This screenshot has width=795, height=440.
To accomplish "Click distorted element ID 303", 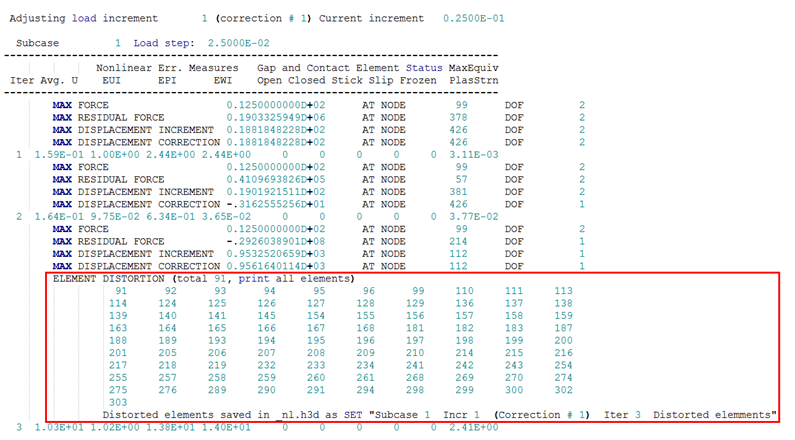I will point(118,402).
